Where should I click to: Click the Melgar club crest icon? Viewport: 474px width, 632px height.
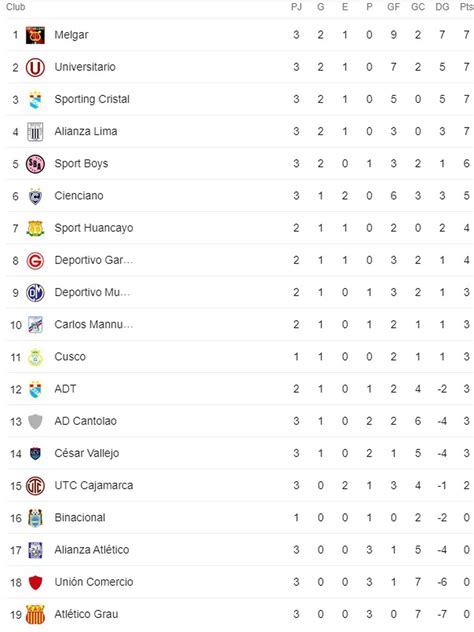[35, 35]
